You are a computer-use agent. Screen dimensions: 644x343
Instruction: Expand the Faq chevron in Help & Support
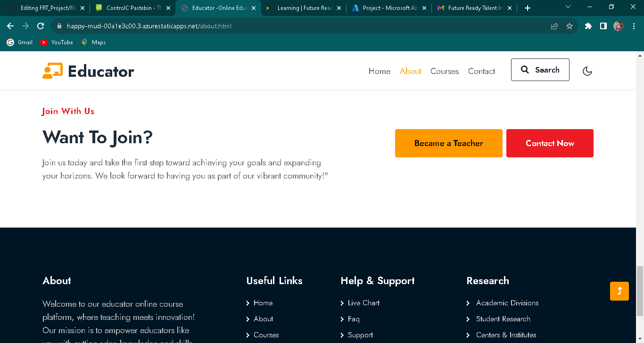(x=343, y=319)
